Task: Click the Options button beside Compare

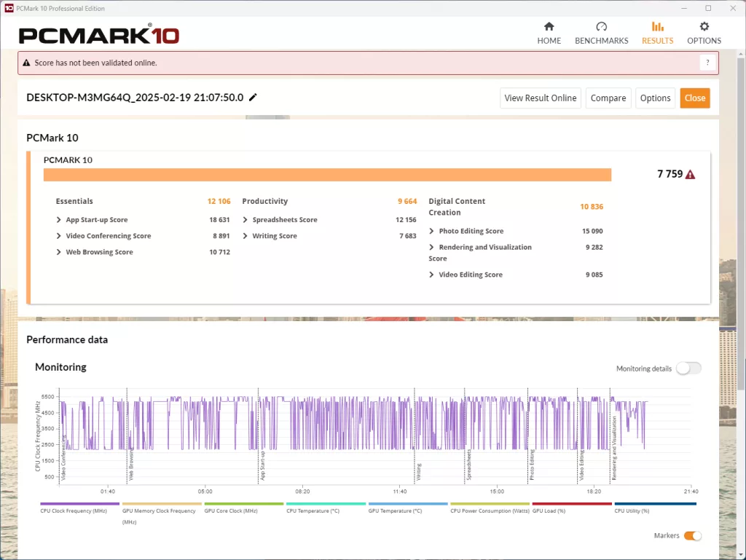Action: (x=655, y=98)
